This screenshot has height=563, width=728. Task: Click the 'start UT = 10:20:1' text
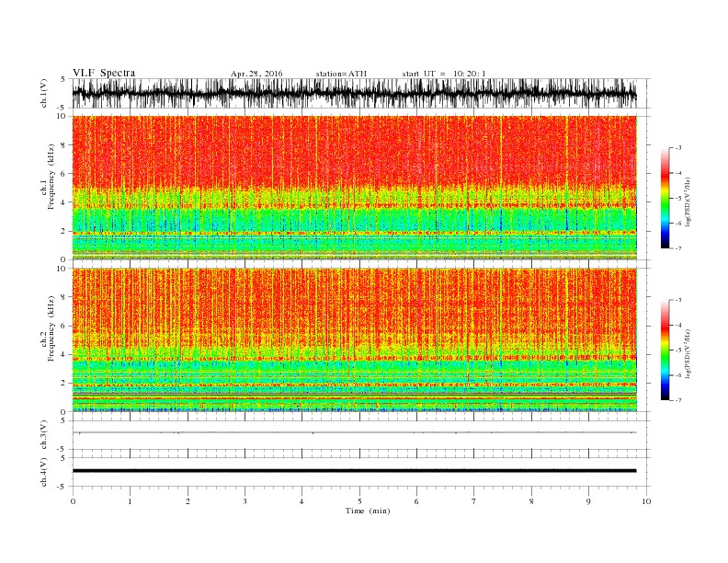444,74
